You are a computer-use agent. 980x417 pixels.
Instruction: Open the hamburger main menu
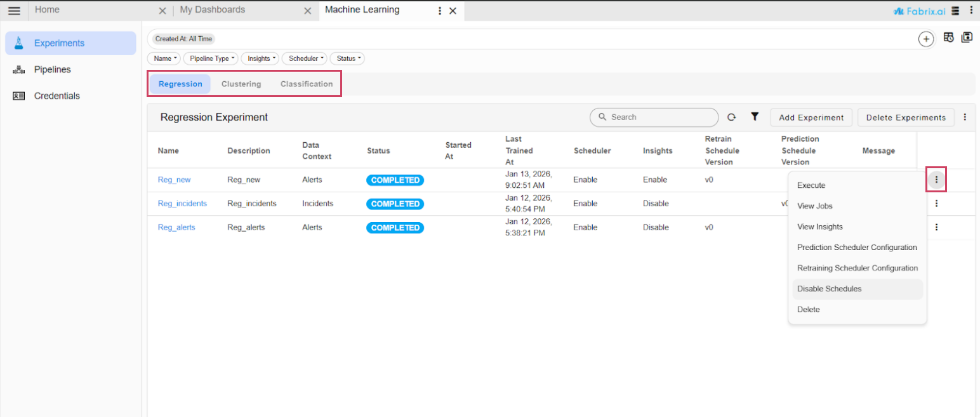click(14, 11)
